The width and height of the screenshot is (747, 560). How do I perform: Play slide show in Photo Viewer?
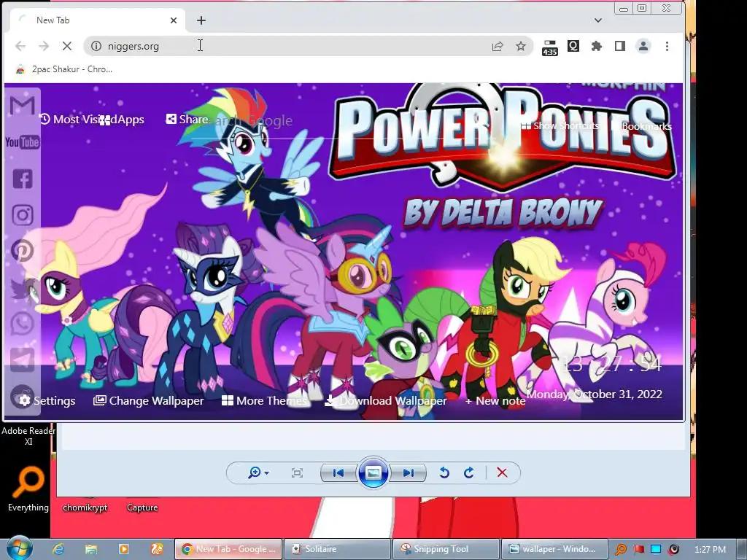(373, 472)
